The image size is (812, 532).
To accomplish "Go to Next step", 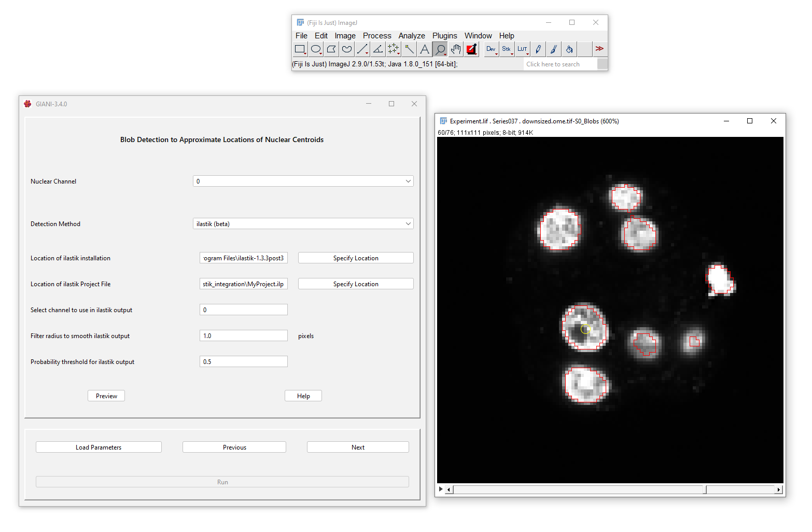I will [x=358, y=447].
